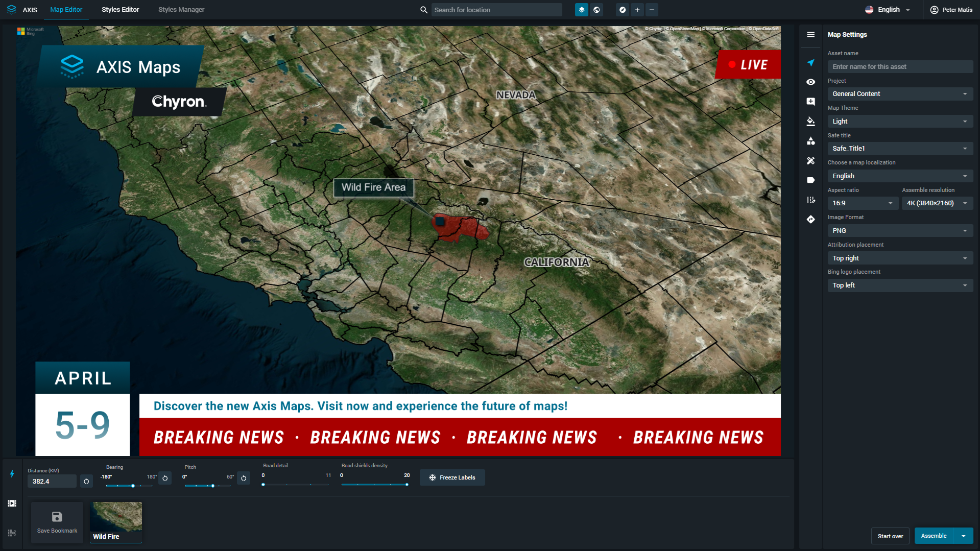Click the Road shields density slider handle
The width and height of the screenshot is (980, 551).
[407, 485]
